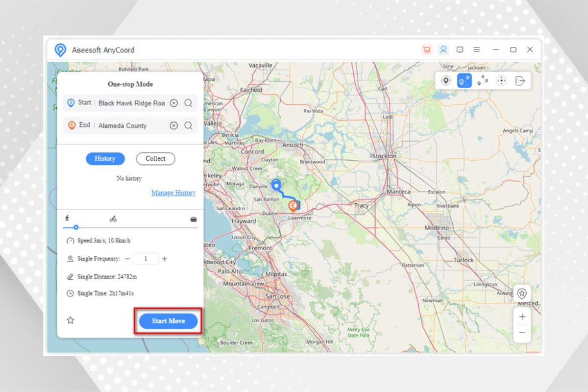Decrease Single Frequency with minus
Viewport: 588px width, 392px height.
[x=127, y=259]
